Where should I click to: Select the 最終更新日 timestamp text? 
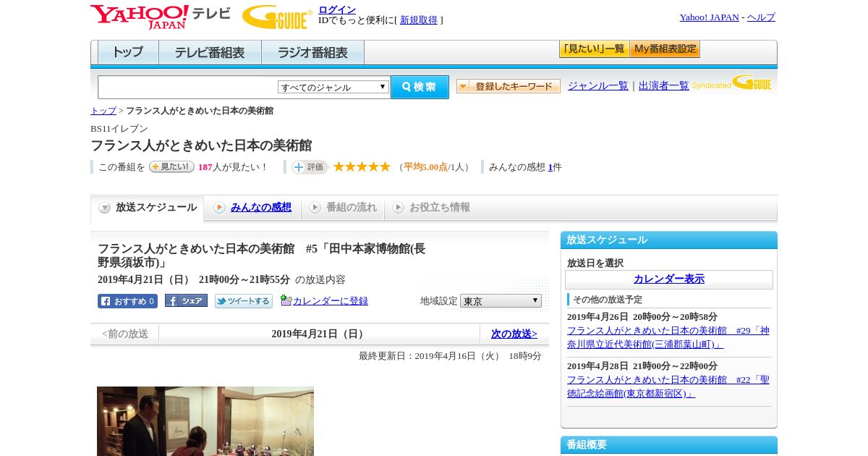pos(450,356)
